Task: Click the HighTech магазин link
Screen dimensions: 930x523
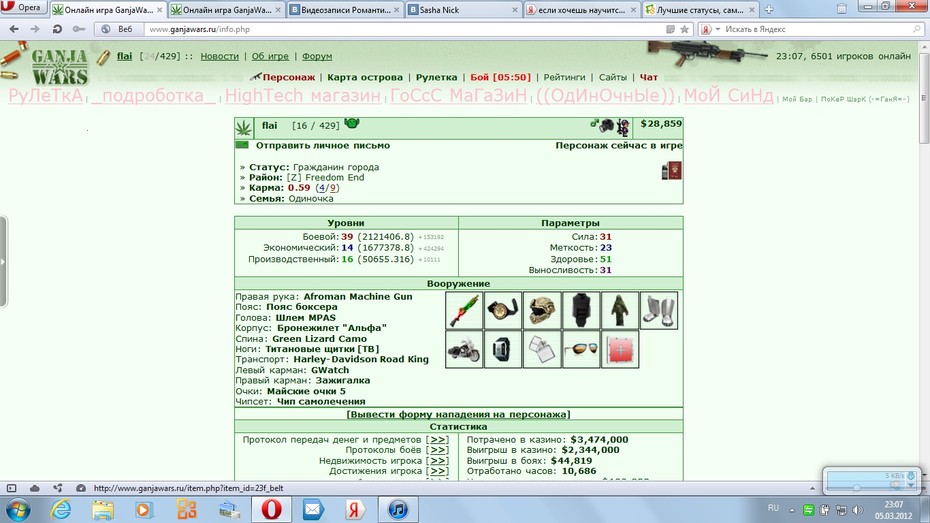Action: (x=302, y=95)
